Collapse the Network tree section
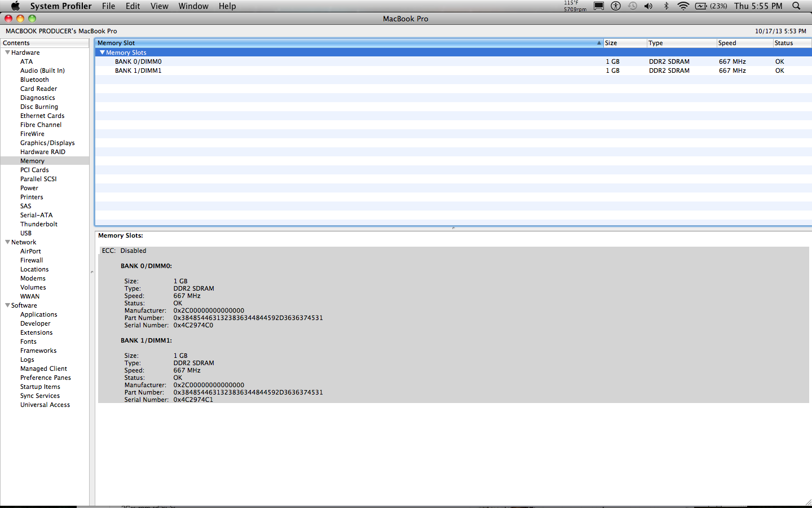 [7, 242]
